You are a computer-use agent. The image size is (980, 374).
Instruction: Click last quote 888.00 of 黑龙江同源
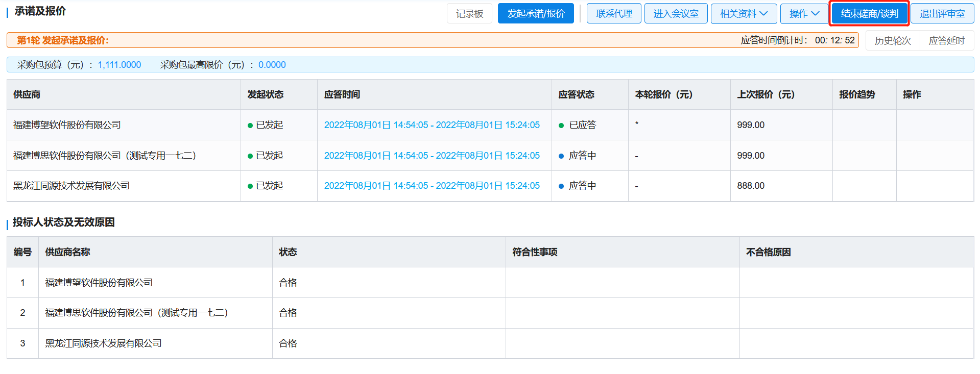point(751,186)
